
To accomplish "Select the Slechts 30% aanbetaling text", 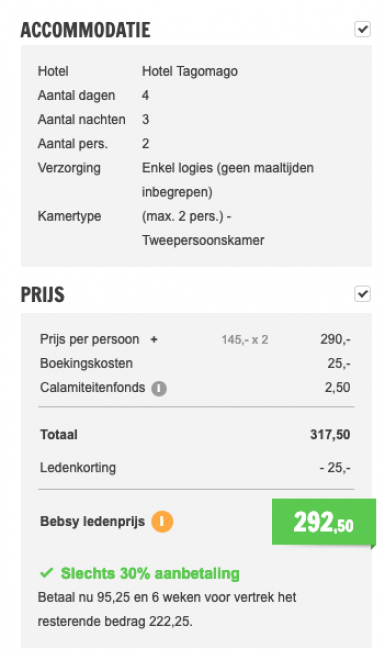I will coord(150,573).
